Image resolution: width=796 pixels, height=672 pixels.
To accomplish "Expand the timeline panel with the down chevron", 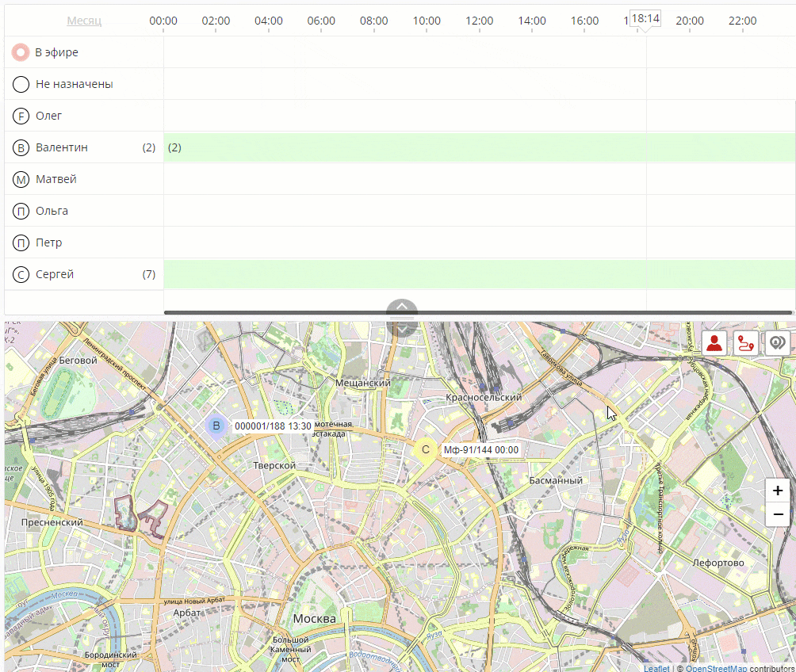I will tap(401, 329).
